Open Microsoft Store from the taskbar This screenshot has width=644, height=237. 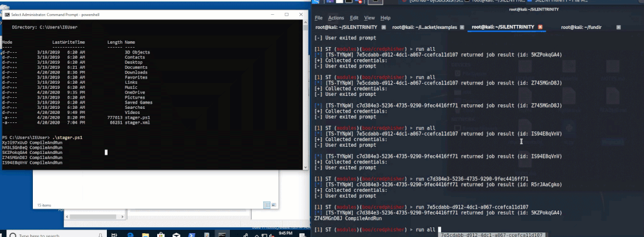tap(162, 235)
